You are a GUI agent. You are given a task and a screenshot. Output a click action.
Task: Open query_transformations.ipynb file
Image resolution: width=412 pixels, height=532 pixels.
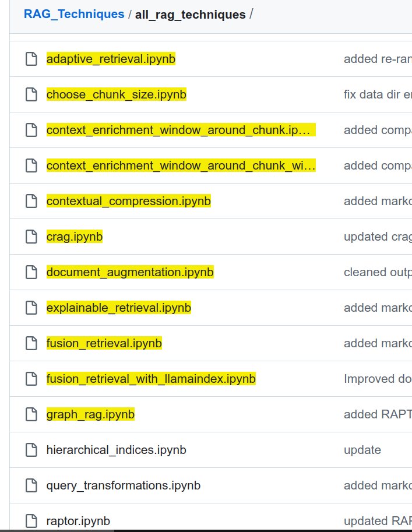[124, 485]
